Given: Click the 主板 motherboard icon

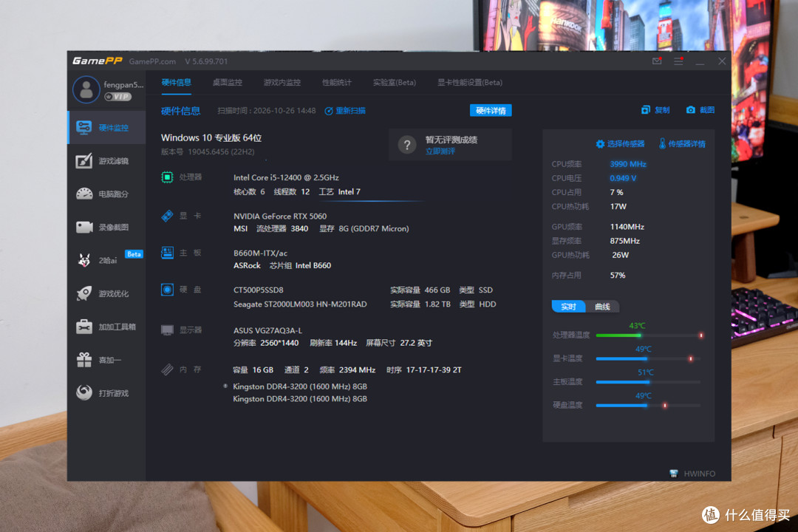Looking at the screenshot, I should click(x=167, y=253).
